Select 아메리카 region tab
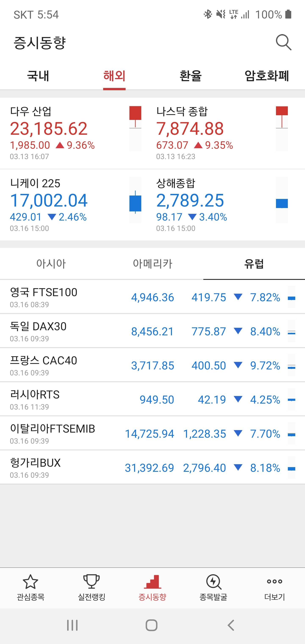 point(152,264)
